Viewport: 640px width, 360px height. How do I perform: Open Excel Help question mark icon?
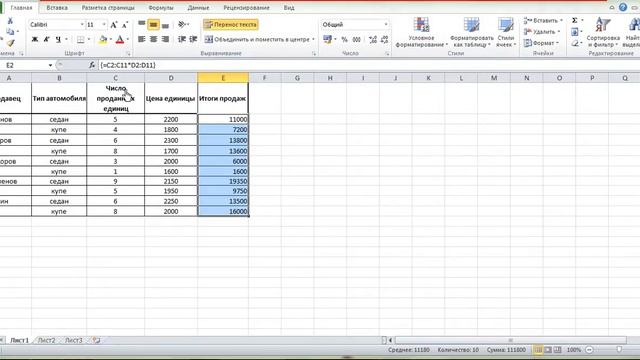pos(623,7)
